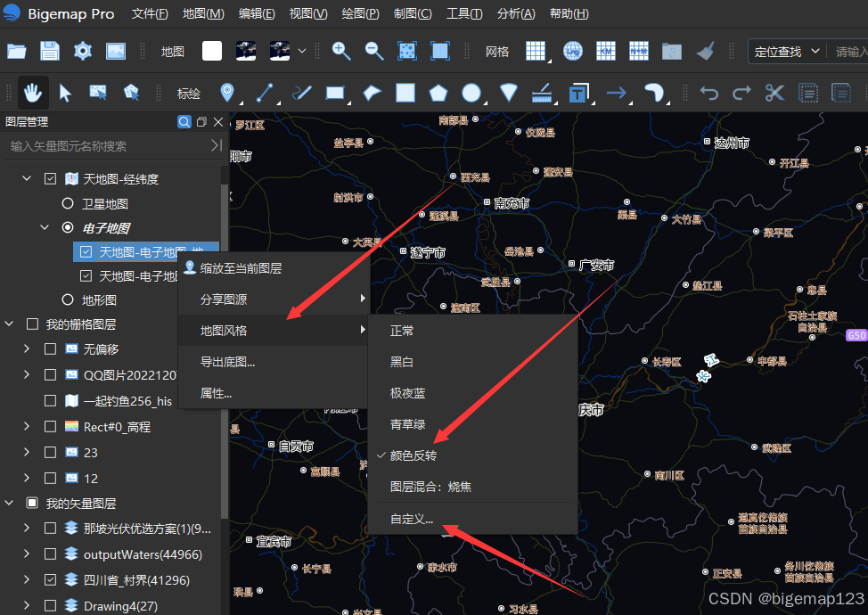Select 电子地图 radio button
868x615 pixels.
point(68,227)
